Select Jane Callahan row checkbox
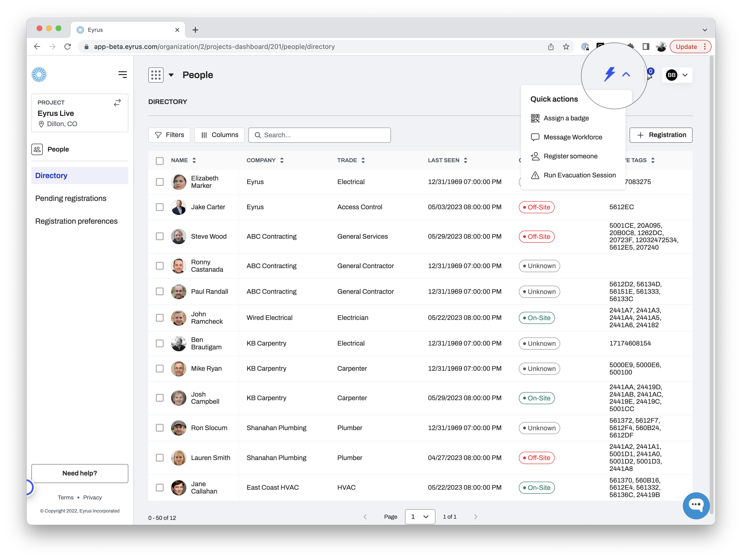Image resolution: width=742 pixels, height=560 pixels. point(160,488)
